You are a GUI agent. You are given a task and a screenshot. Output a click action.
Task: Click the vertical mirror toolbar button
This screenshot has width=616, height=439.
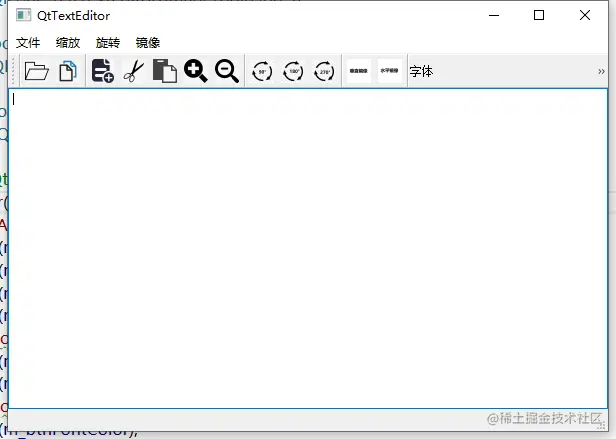click(359, 71)
